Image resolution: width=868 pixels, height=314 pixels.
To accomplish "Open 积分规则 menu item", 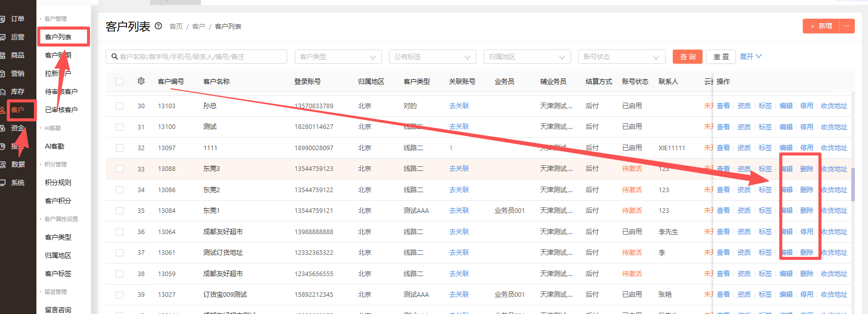I will point(58,183).
